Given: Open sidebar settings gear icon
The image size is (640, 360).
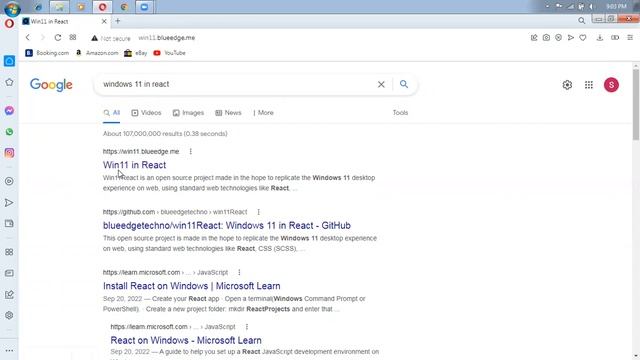Looking at the screenshot, I should (9, 315).
